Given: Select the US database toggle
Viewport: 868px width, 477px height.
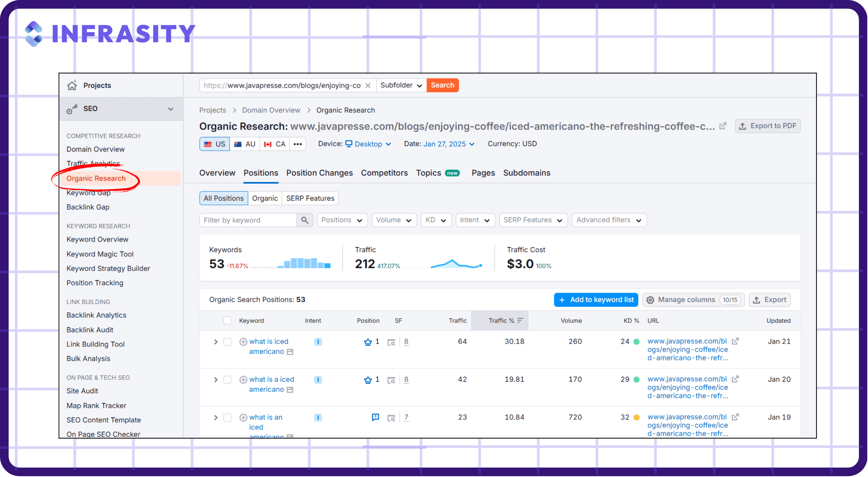Looking at the screenshot, I should (x=215, y=144).
